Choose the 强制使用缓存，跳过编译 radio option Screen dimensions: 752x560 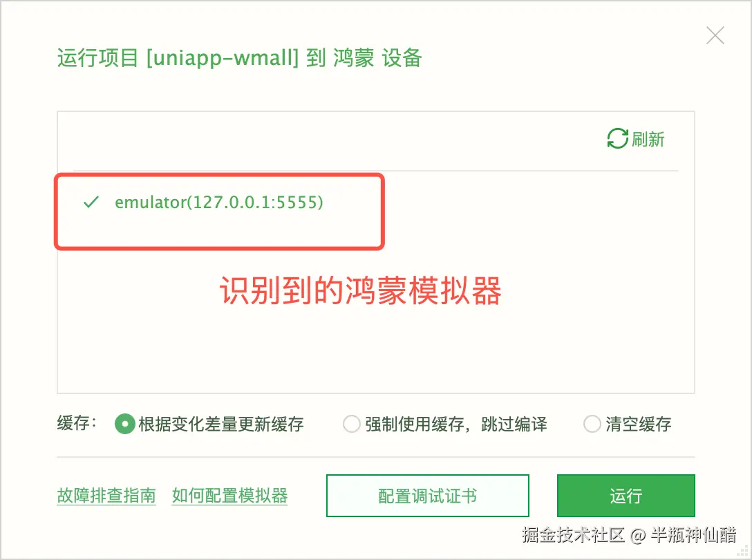coord(352,424)
